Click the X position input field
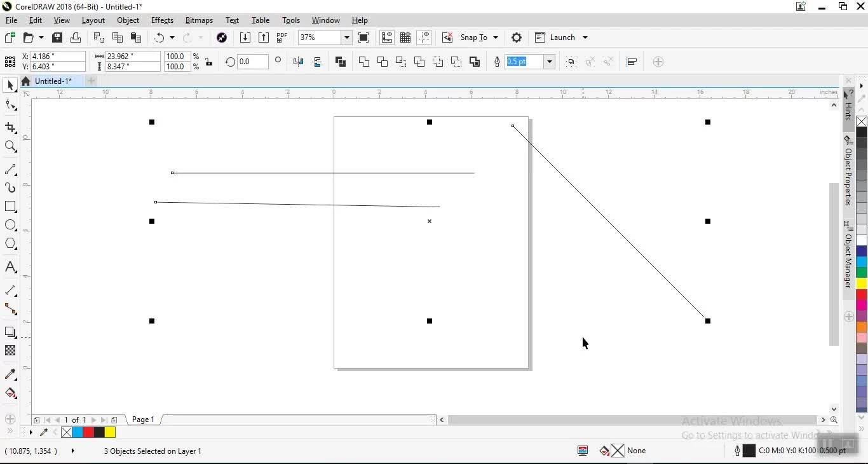Viewport: 868px width, 464px height. (57, 57)
